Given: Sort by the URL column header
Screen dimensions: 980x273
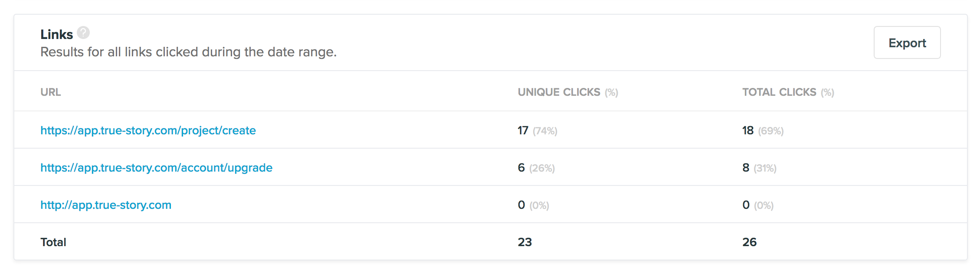Looking at the screenshot, I should coord(50,92).
